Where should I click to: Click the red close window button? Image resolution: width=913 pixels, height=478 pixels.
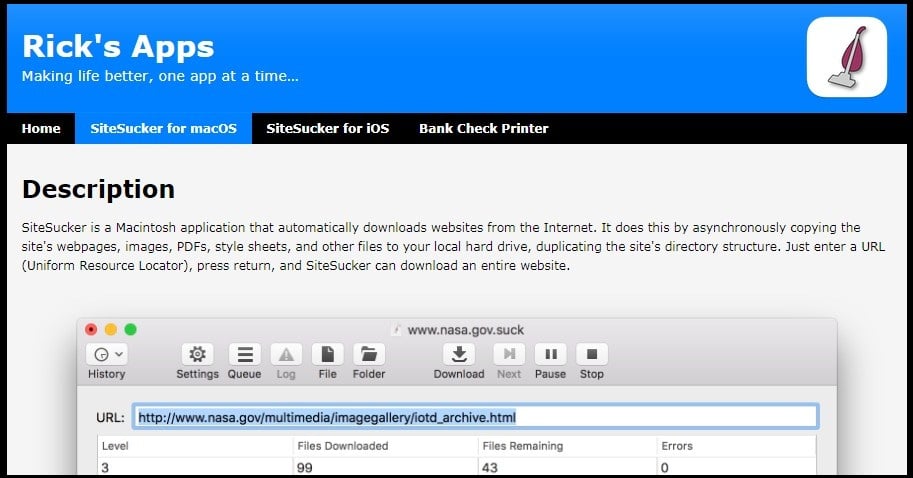click(91, 330)
